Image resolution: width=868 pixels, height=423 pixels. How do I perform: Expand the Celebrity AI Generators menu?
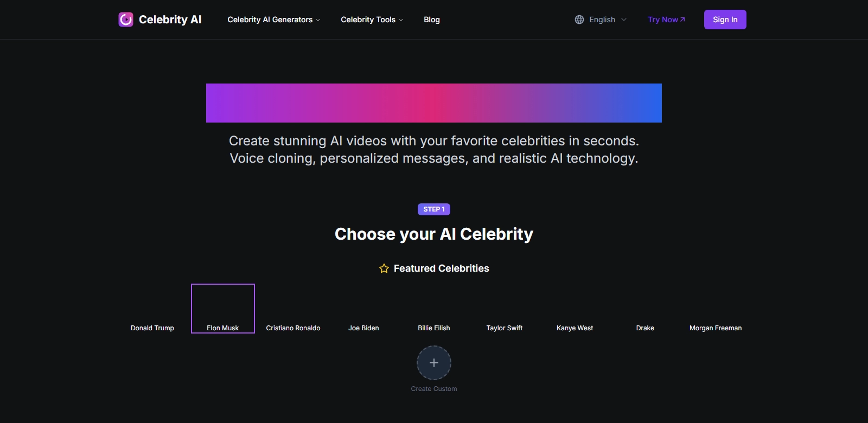pyautogui.click(x=273, y=20)
